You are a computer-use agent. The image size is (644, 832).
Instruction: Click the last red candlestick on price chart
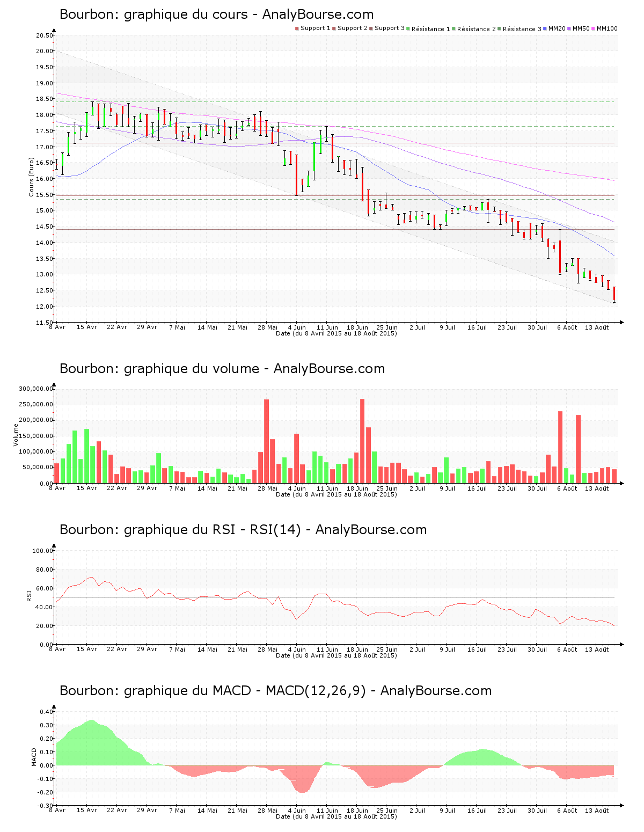point(614,294)
